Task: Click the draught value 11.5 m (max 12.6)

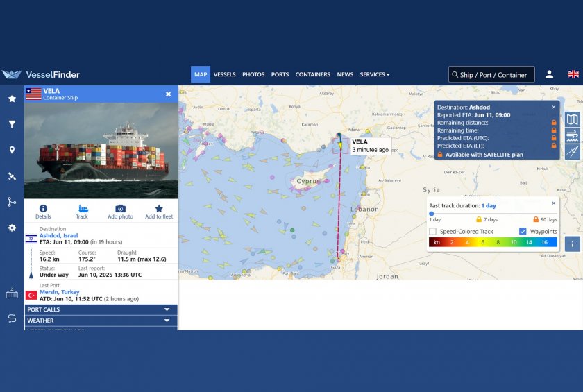Action: click(x=142, y=259)
